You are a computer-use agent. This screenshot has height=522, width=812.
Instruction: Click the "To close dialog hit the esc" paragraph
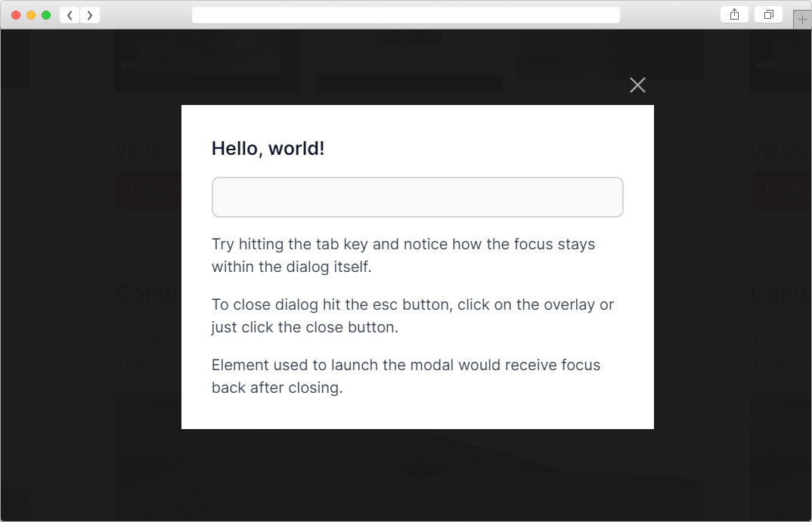pos(412,316)
